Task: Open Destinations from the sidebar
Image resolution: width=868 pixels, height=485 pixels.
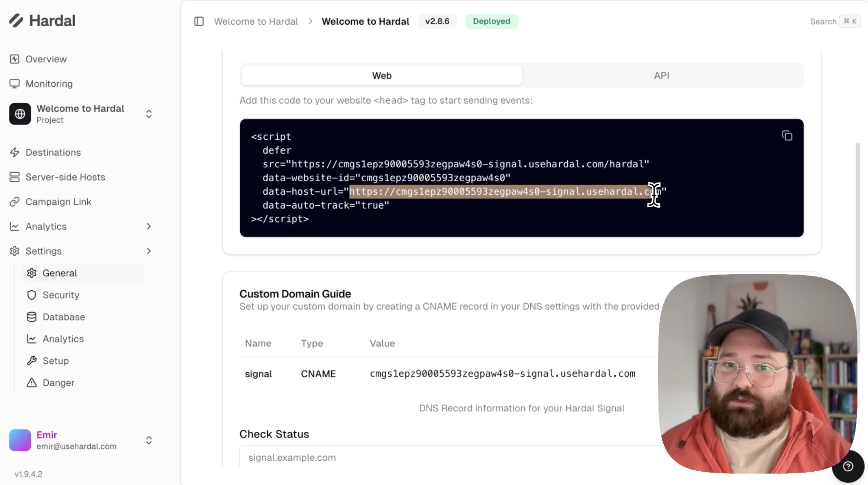Action: (x=53, y=152)
